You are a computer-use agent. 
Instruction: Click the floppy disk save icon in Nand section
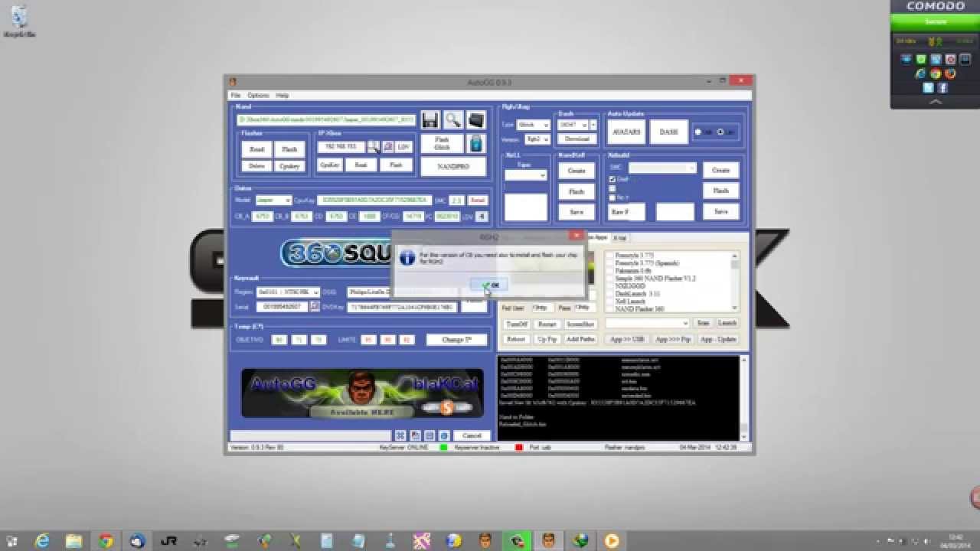click(430, 120)
